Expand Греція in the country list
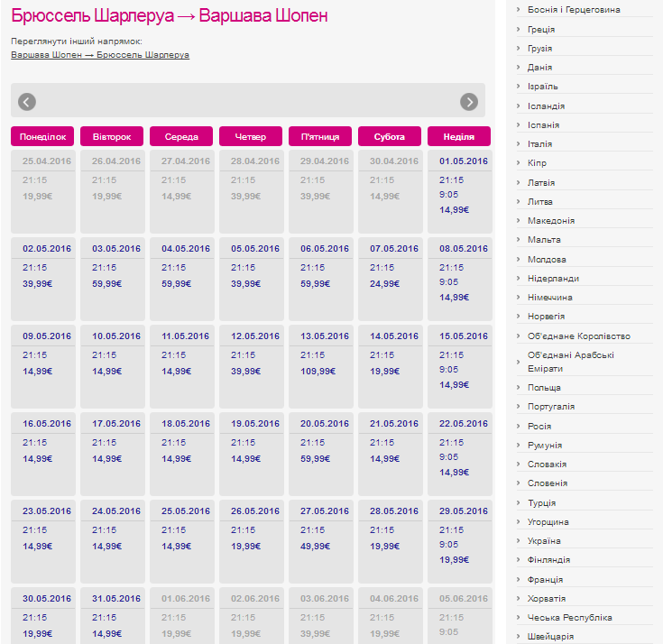 tap(541, 29)
